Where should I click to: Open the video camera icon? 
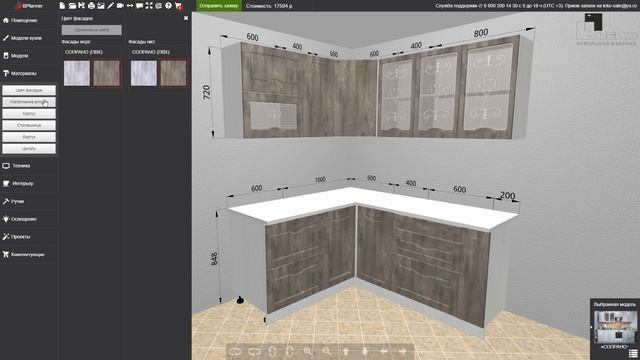pos(120,6)
